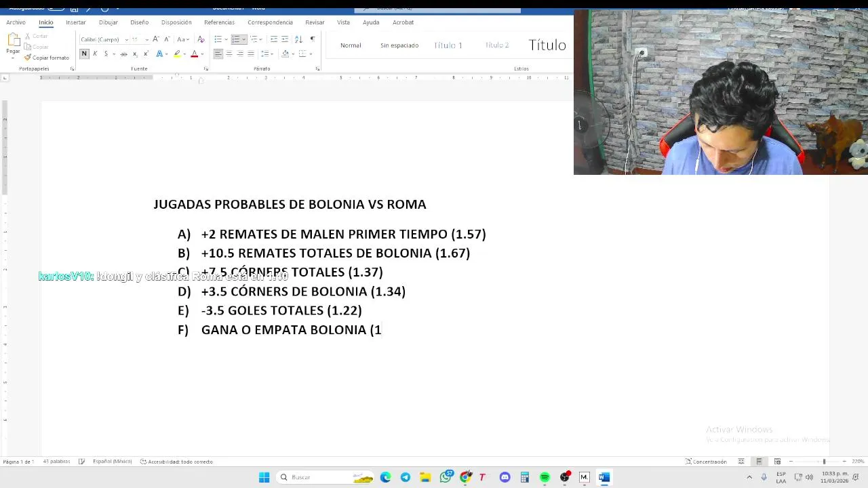Click multilevel list icon
This screenshot has width=868, height=488.
click(x=254, y=39)
